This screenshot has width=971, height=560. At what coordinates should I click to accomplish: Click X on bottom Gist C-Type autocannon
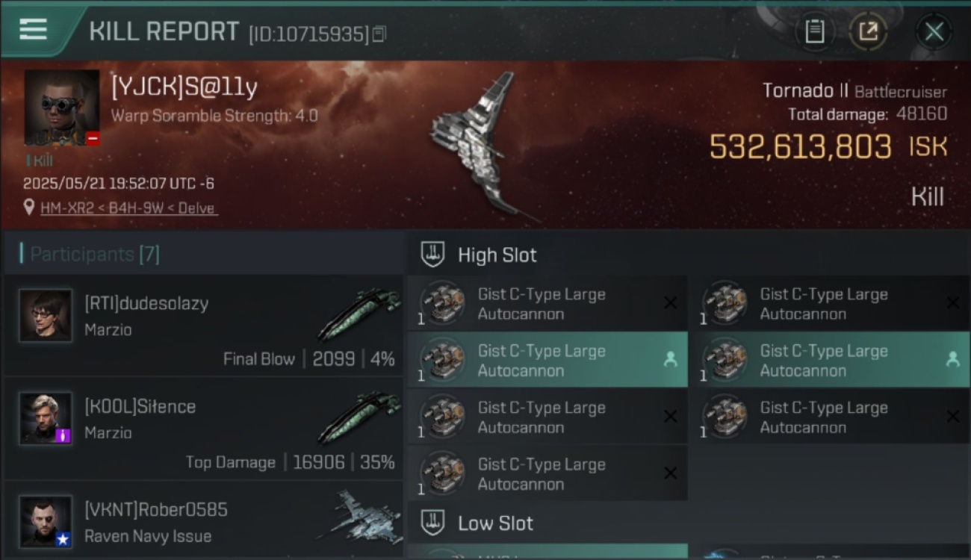(670, 473)
